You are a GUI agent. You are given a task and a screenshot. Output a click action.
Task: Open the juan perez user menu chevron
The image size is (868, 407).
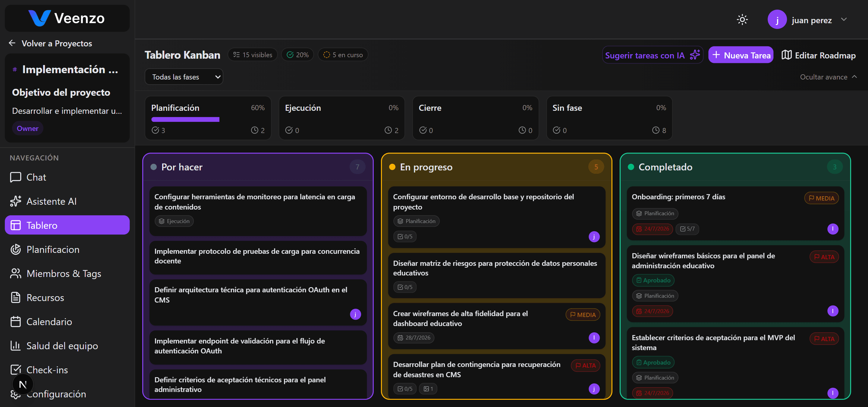[x=843, y=20]
